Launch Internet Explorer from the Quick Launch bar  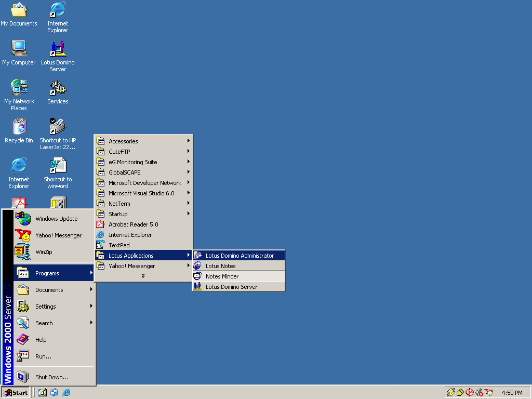(x=66, y=393)
